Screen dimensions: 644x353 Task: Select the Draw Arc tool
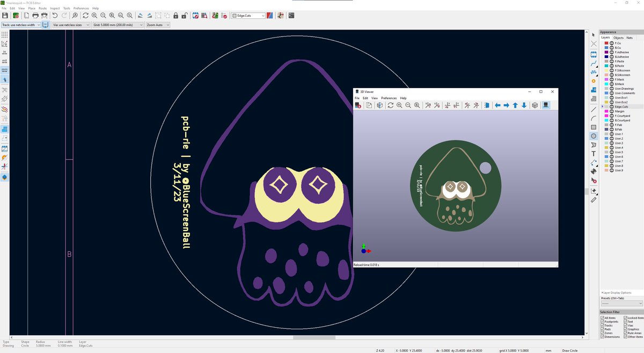coord(594,118)
